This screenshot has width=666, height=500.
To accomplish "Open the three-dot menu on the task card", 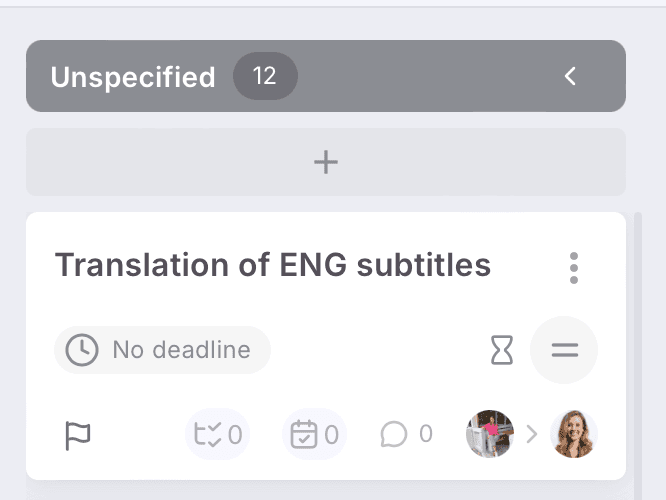I will point(573,267).
